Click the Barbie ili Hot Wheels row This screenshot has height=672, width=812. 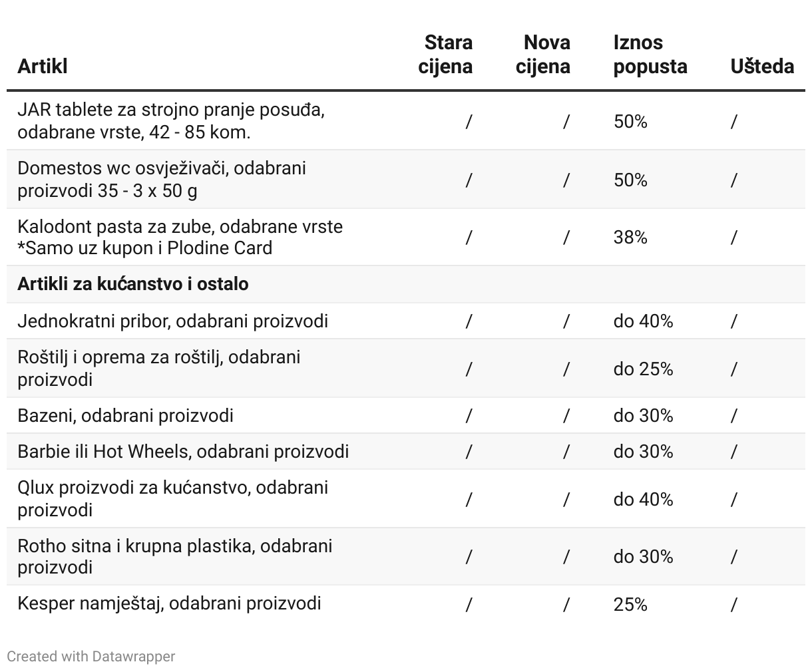point(183,452)
